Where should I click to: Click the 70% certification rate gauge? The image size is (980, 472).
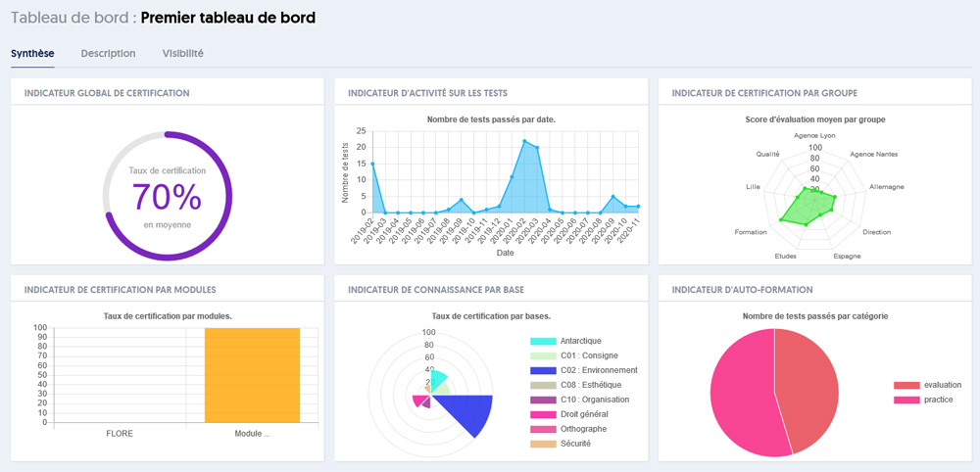pyautogui.click(x=167, y=196)
